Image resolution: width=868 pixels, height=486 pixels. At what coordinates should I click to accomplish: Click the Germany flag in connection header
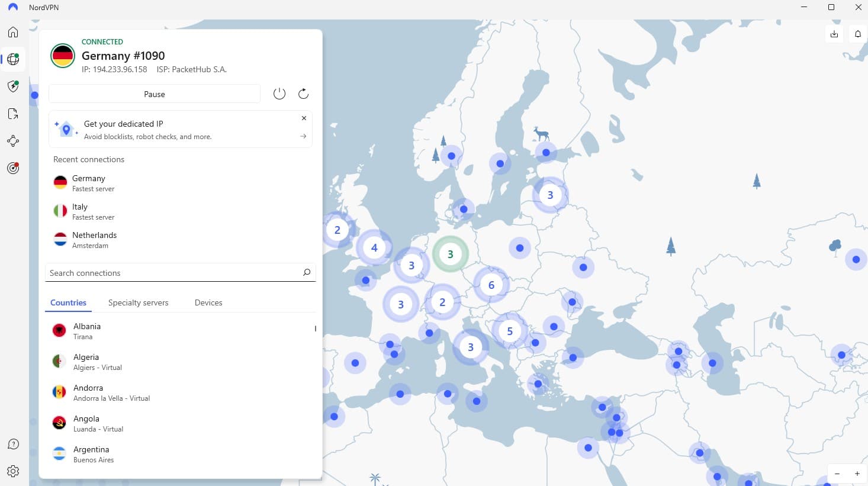point(63,56)
